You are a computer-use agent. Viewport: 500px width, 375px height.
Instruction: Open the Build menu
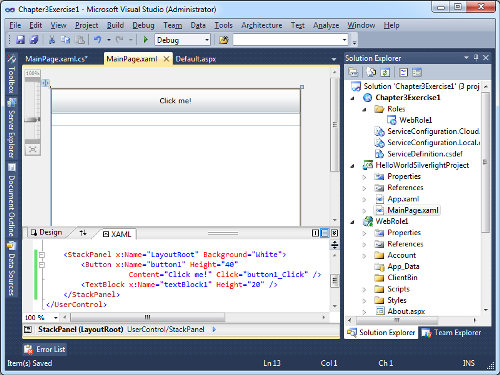pos(115,25)
